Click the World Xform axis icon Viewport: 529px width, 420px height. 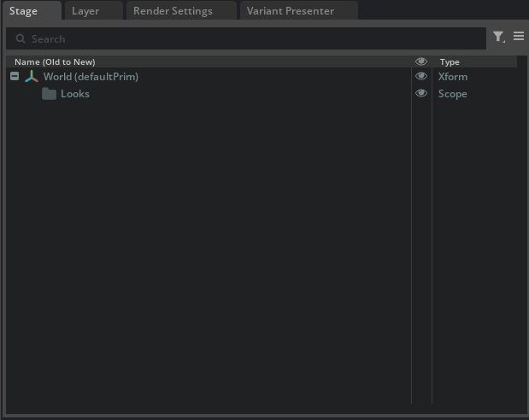(32, 77)
